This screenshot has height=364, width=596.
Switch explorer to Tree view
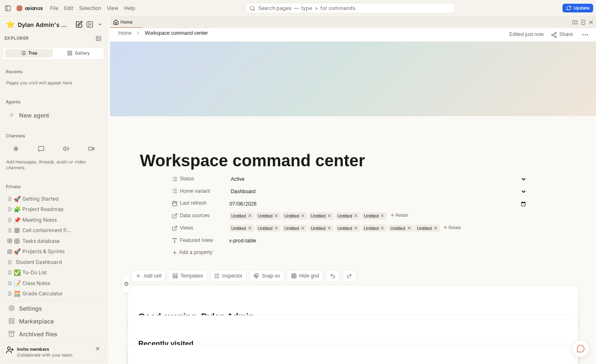pyautogui.click(x=29, y=53)
